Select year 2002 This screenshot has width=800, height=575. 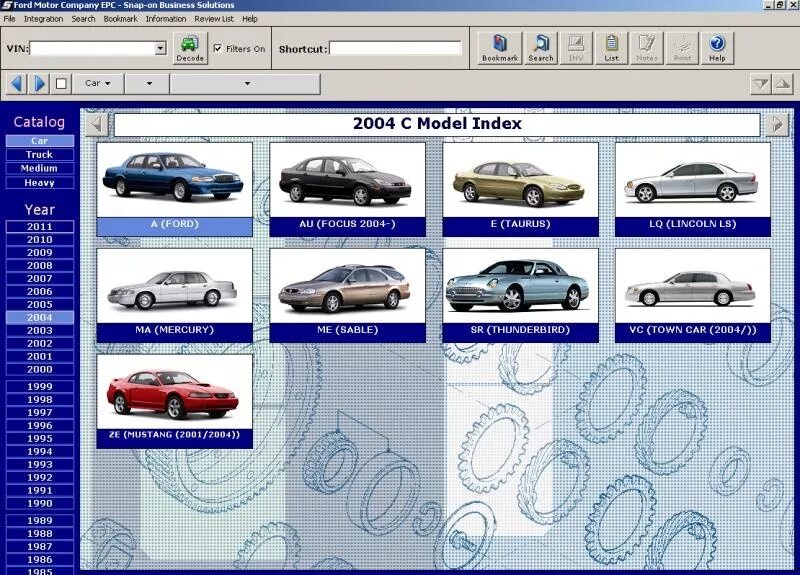click(x=40, y=343)
